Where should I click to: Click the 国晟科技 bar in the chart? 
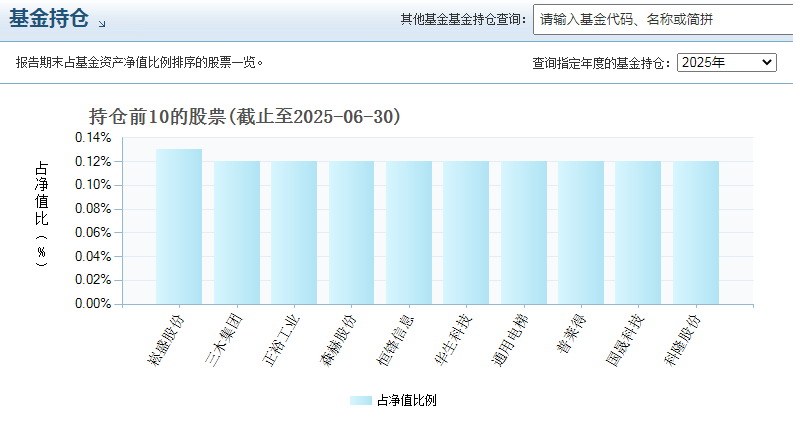click(x=638, y=233)
